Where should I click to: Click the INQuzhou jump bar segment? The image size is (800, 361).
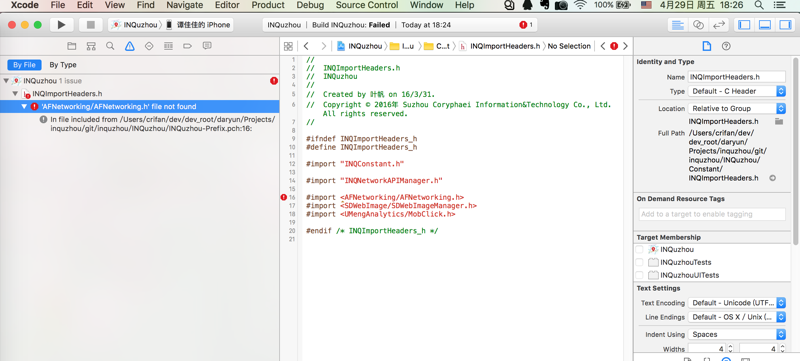point(359,46)
